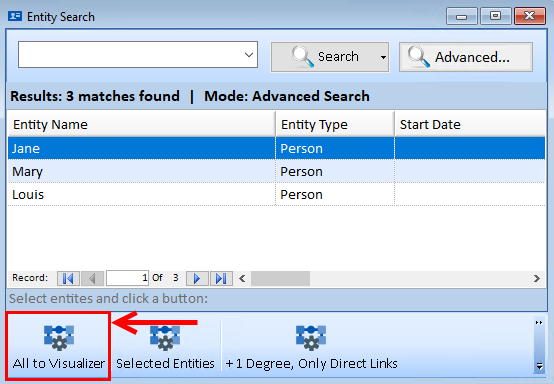Click +1 Degree, Only Direct Links
This screenshot has height=384, width=554.
(311, 346)
